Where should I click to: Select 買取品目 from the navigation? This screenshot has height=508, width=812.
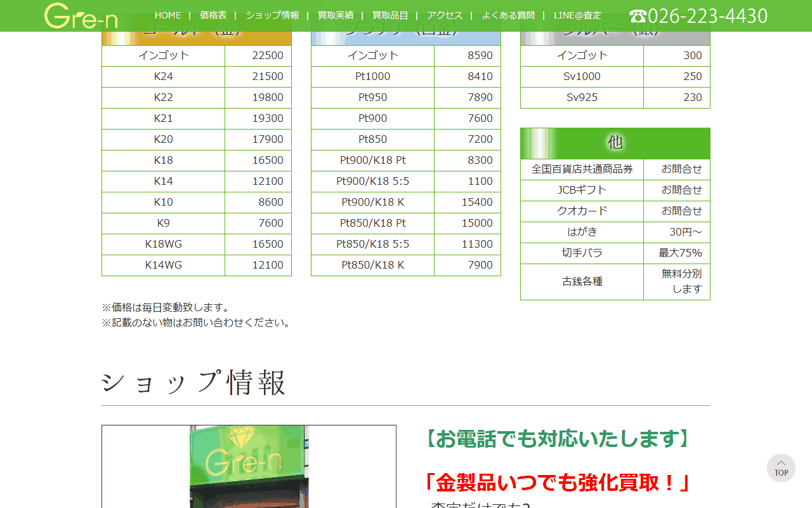(x=390, y=15)
